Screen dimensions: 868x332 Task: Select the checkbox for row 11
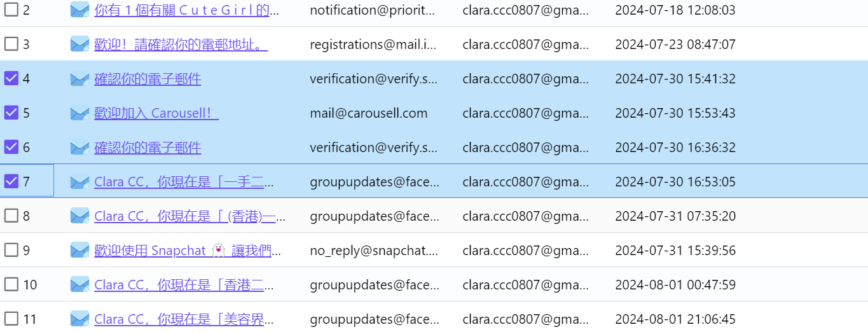click(x=11, y=319)
